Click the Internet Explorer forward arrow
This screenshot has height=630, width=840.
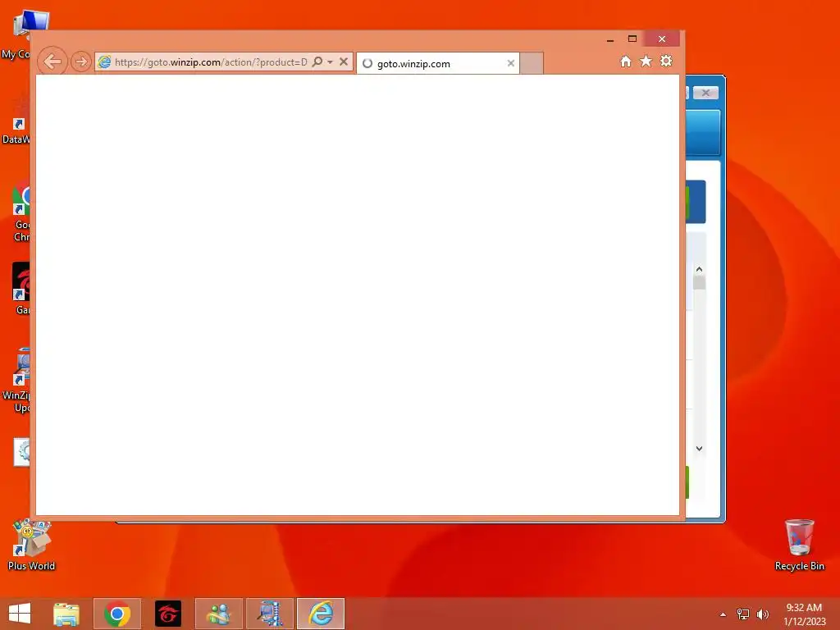point(81,62)
